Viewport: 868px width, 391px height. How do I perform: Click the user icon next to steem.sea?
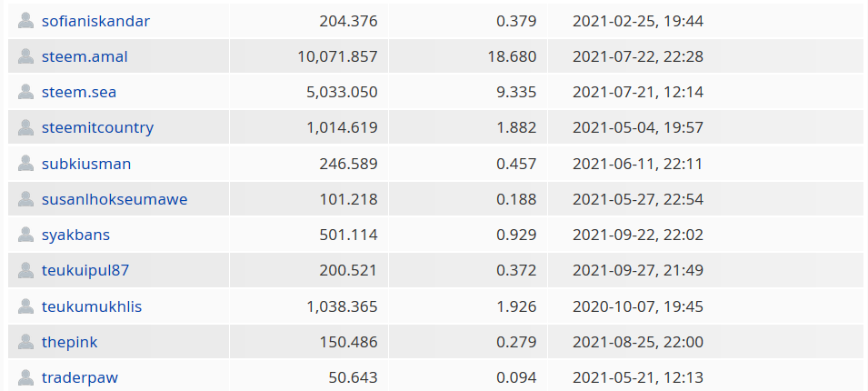25,91
